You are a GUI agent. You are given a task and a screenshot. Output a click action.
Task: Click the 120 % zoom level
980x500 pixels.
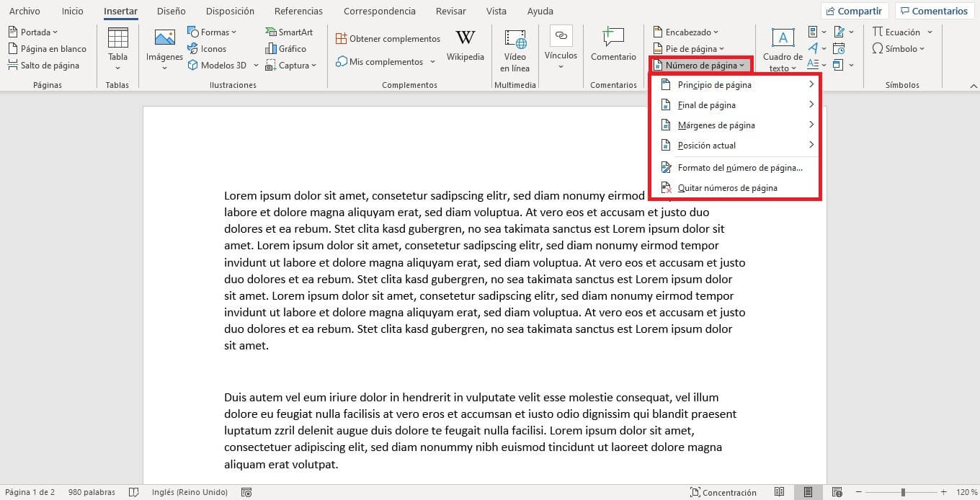(x=967, y=492)
